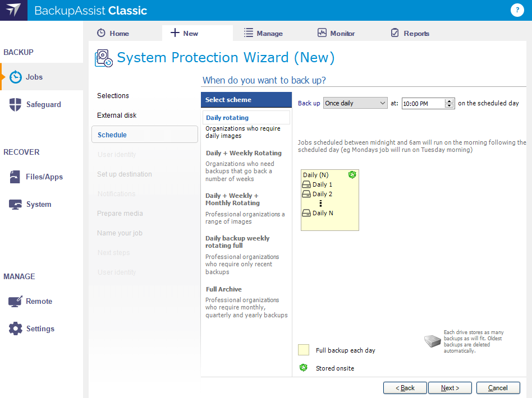
Task: Expand the Once daily backup frequency dropdown
Action: click(355, 103)
